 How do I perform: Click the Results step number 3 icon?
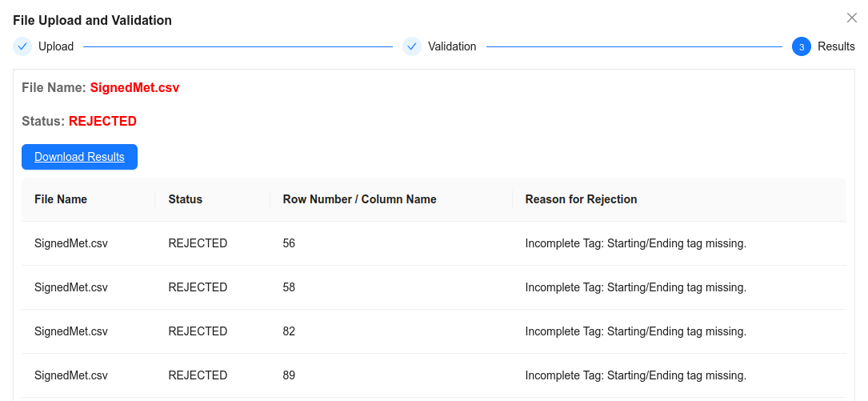(x=802, y=46)
